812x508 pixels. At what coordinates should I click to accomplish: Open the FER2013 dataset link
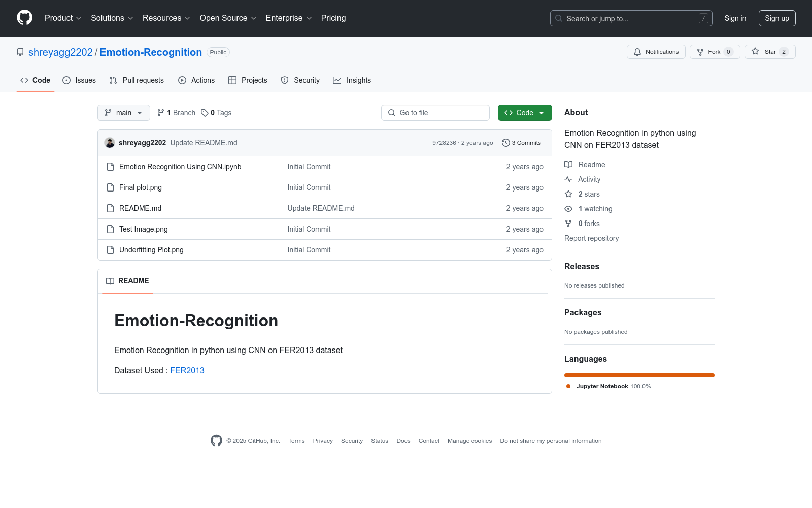coord(187,371)
